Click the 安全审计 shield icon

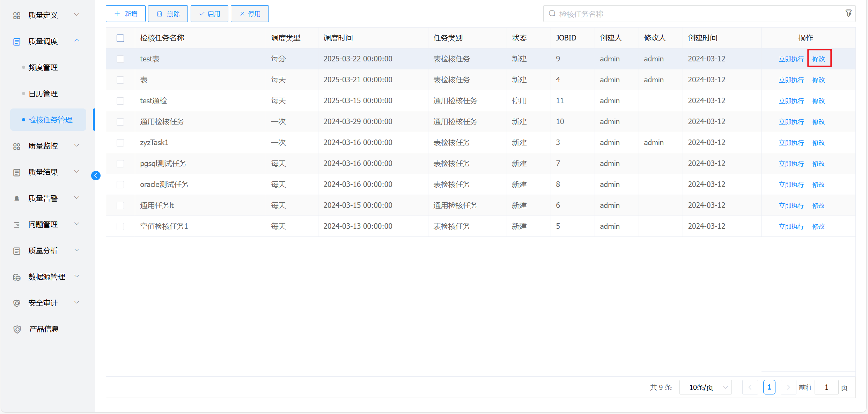tap(17, 303)
